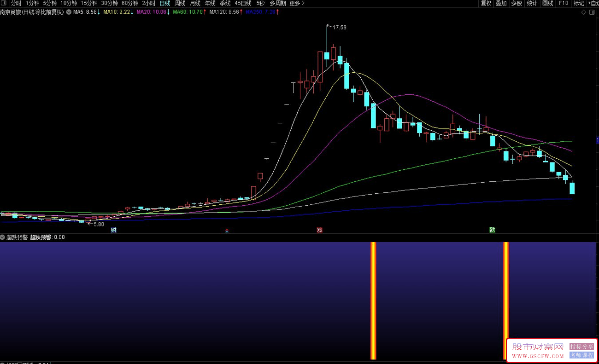Select the 15分钟 period
This screenshot has height=364, width=599.
pyautogui.click(x=89, y=3)
